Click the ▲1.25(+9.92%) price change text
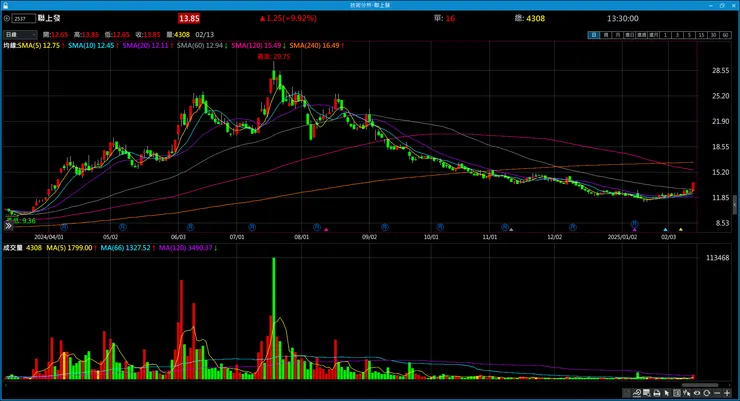 pos(288,18)
